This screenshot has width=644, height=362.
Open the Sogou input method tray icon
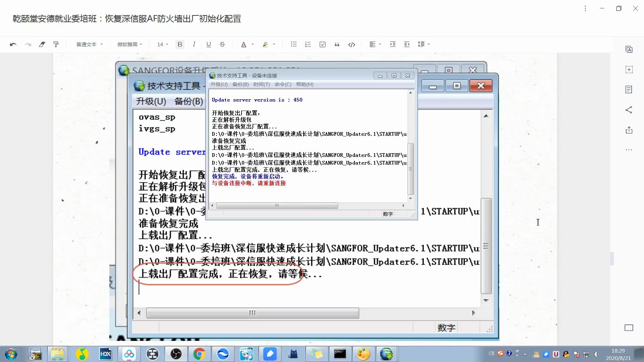pyautogui.click(x=500, y=354)
